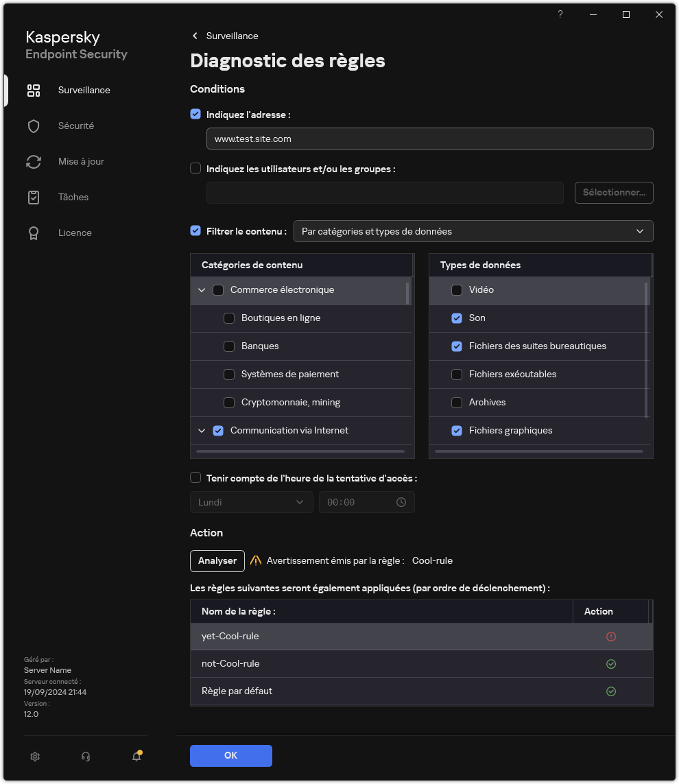The width and height of the screenshot is (679, 784).
Task: Open the Par catégories et types de données dropdown
Action: (473, 231)
